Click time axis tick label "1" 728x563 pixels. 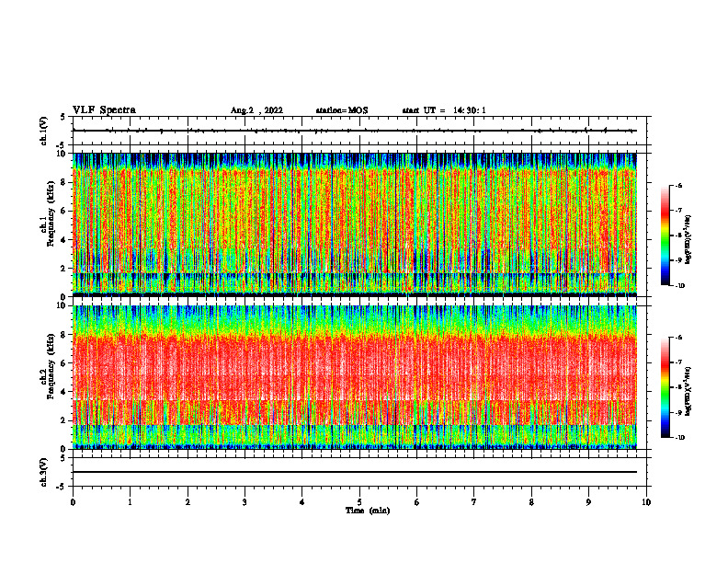(x=130, y=502)
